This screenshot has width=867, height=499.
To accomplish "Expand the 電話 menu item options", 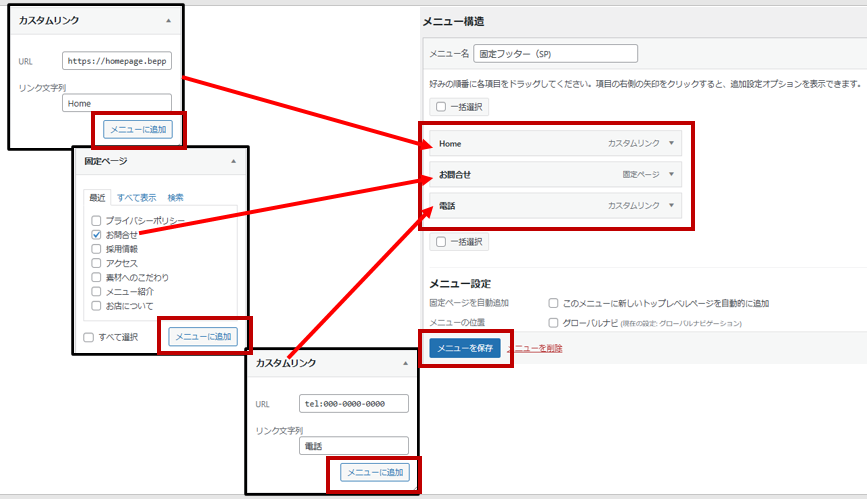I will pos(672,205).
